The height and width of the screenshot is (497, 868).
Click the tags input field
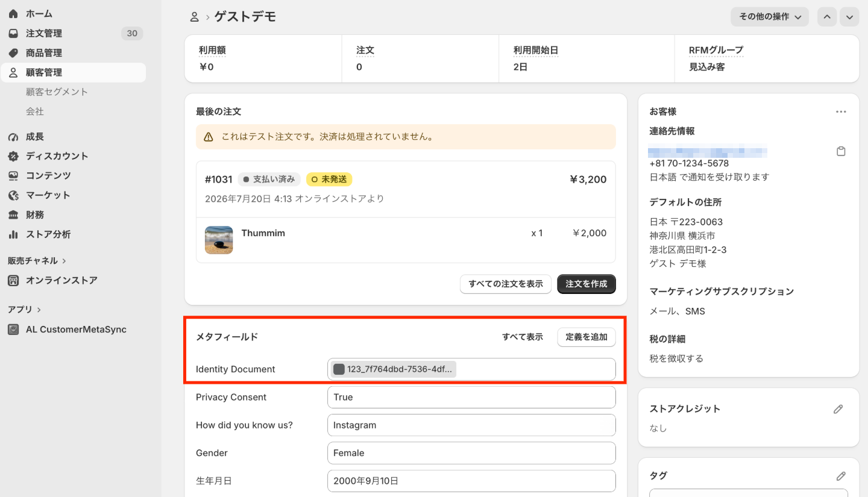click(x=749, y=493)
